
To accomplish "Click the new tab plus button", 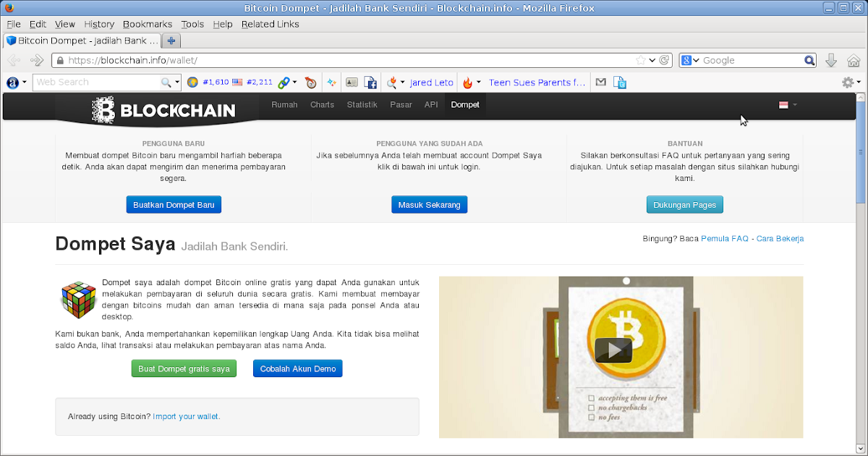I will [171, 41].
